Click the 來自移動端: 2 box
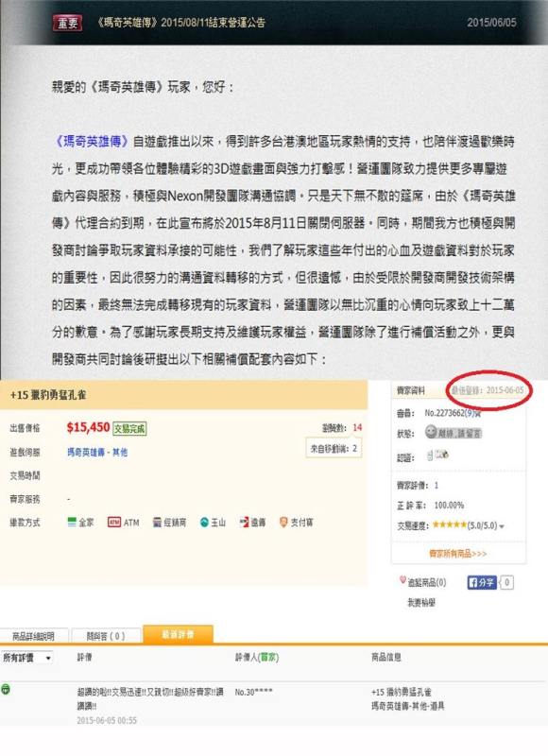Screen dimensions: 548x756 coord(334,448)
